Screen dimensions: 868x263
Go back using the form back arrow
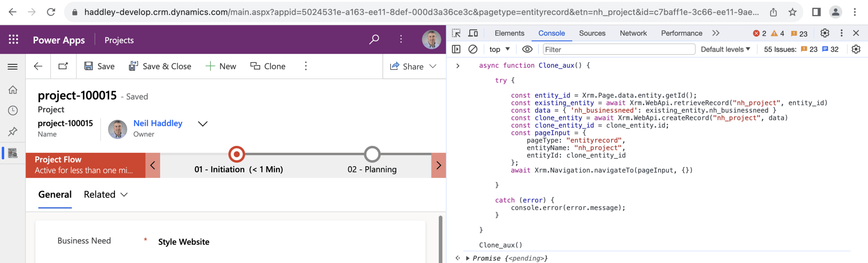point(38,66)
